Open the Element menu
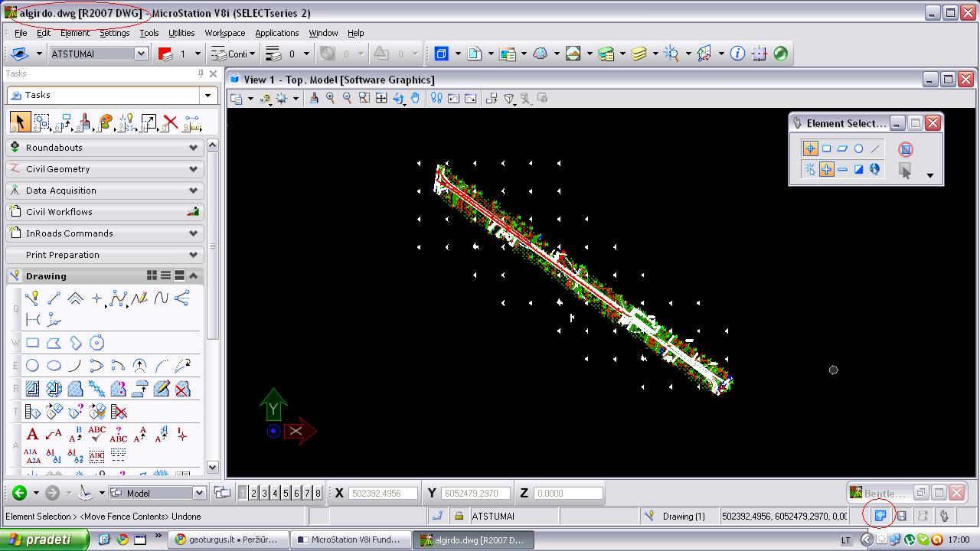 tap(74, 33)
